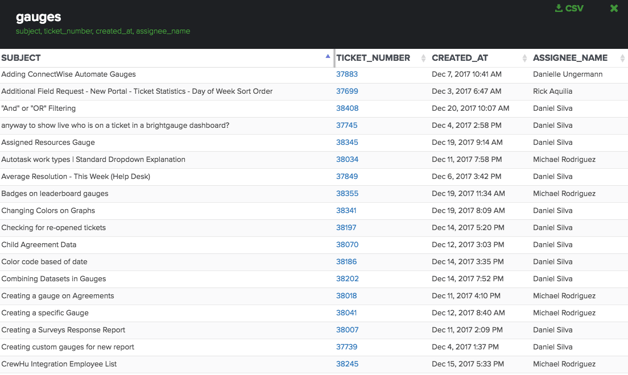Click assignee 'Rick Aquilia'
The width and height of the screenshot is (628, 375).
552,91
